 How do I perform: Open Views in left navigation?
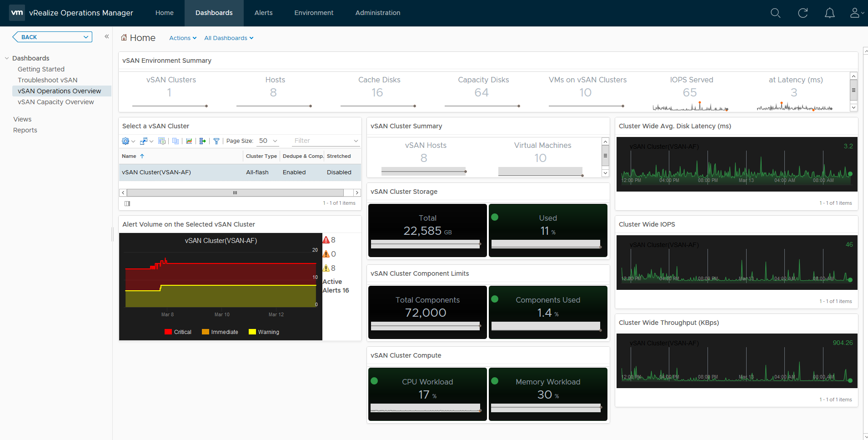22,119
